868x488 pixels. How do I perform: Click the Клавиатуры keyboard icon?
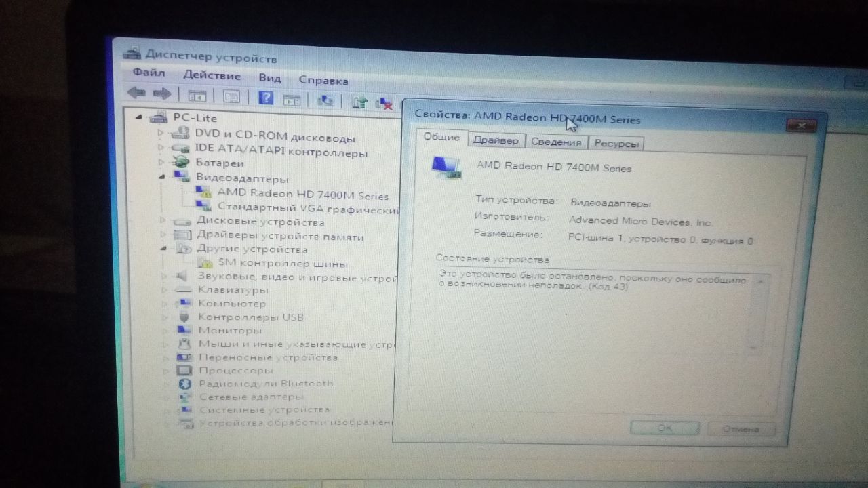[x=184, y=290]
